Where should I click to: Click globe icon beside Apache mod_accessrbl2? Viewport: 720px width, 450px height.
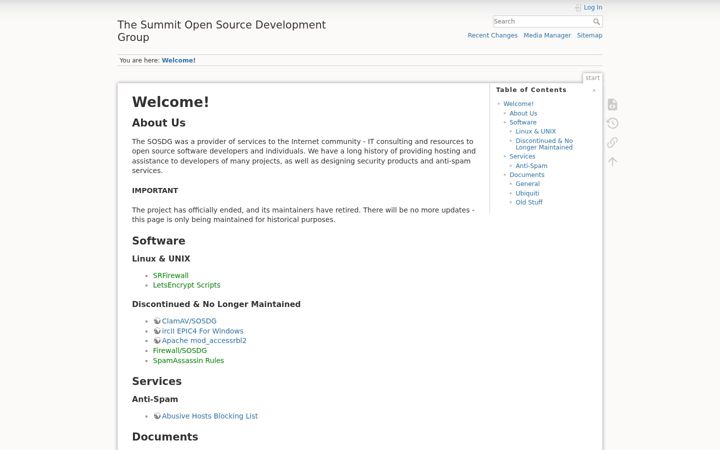pos(157,340)
